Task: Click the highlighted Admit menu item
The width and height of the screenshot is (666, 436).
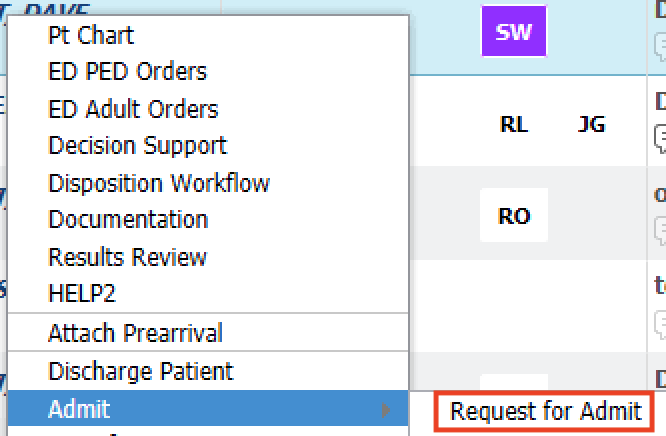Action: coord(80,409)
